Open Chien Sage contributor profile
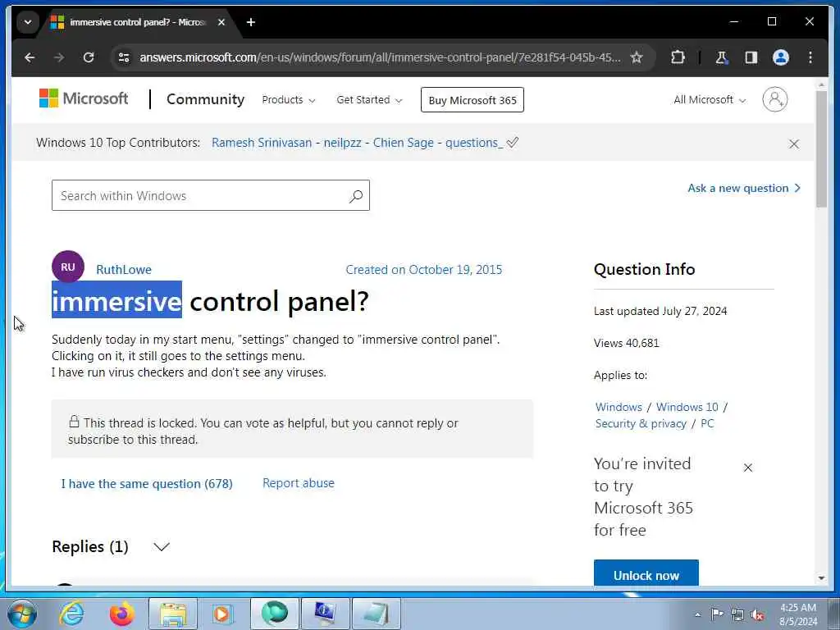 point(404,143)
